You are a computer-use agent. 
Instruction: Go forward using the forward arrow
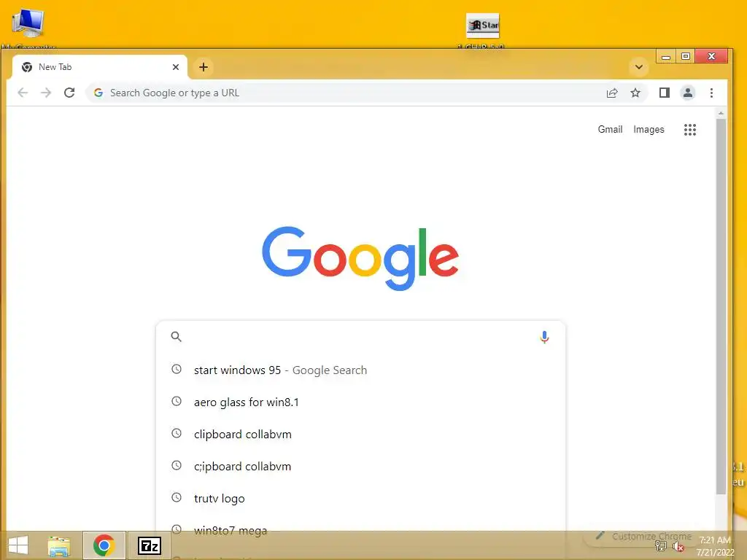click(46, 93)
